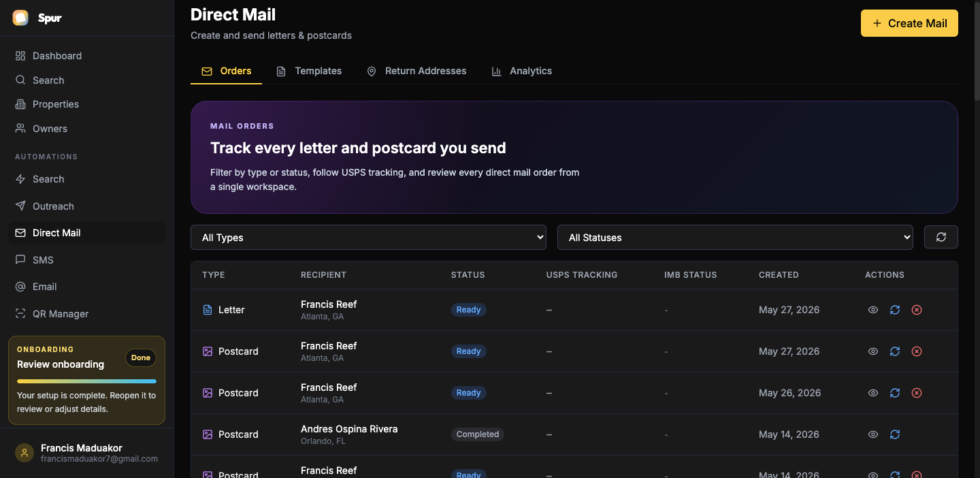Switch to the Analytics tab
The image size is (980, 478).
pyautogui.click(x=522, y=71)
